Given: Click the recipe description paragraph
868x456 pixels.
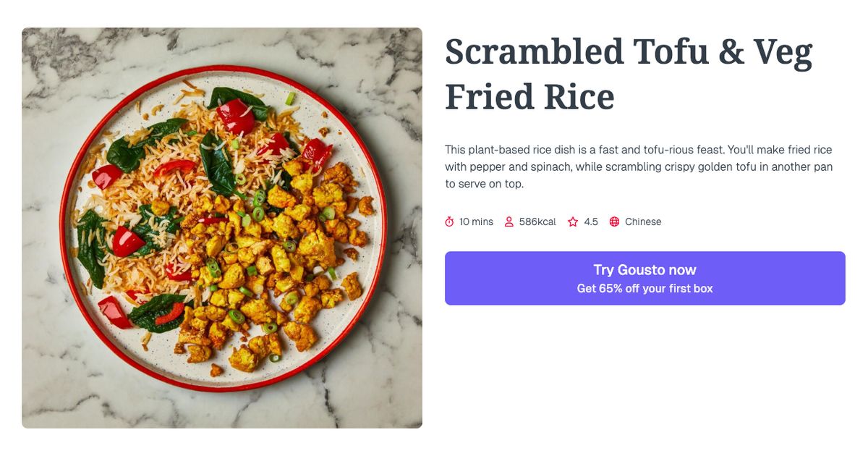Looking at the screenshot, I should (x=639, y=166).
